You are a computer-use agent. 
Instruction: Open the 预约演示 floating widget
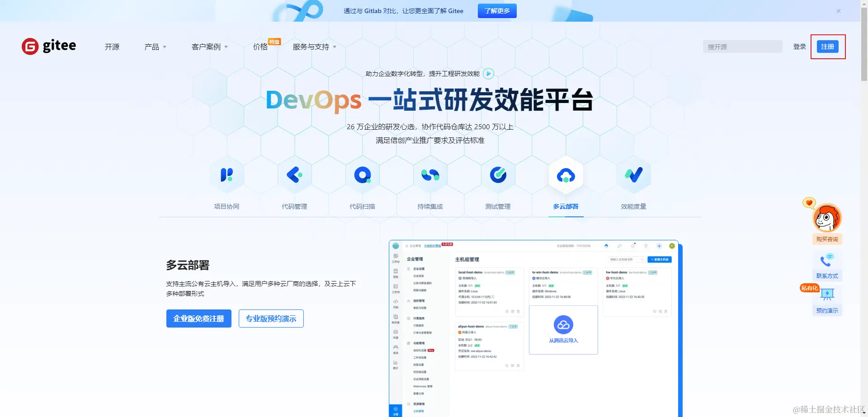pyautogui.click(x=827, y=301)
